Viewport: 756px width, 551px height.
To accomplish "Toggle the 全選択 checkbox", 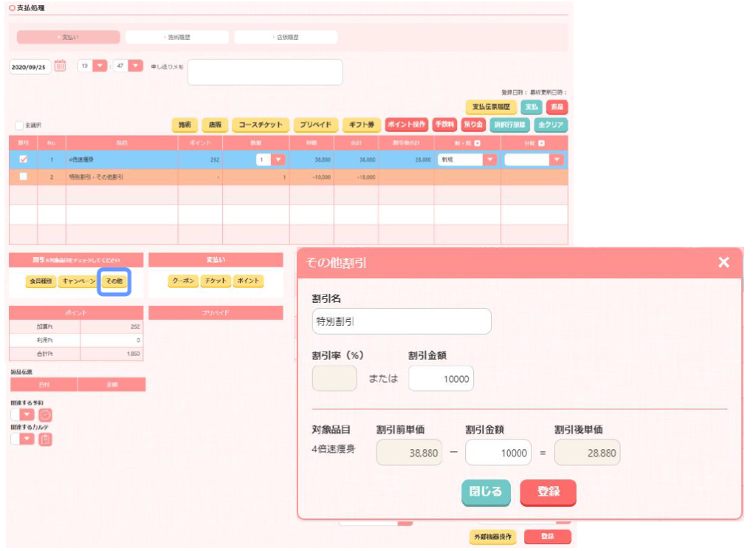I will 19,126.
